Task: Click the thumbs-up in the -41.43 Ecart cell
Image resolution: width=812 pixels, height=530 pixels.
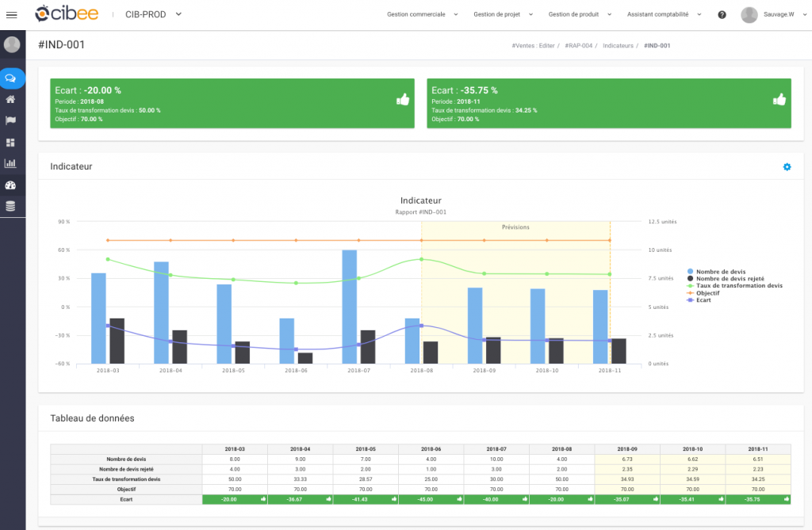Action: pos(394,499)
